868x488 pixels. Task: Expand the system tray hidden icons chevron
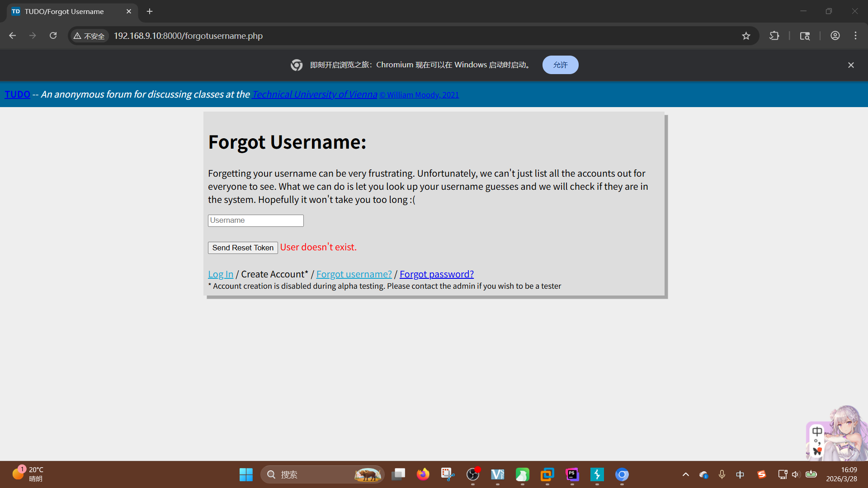tap(685, 474)
